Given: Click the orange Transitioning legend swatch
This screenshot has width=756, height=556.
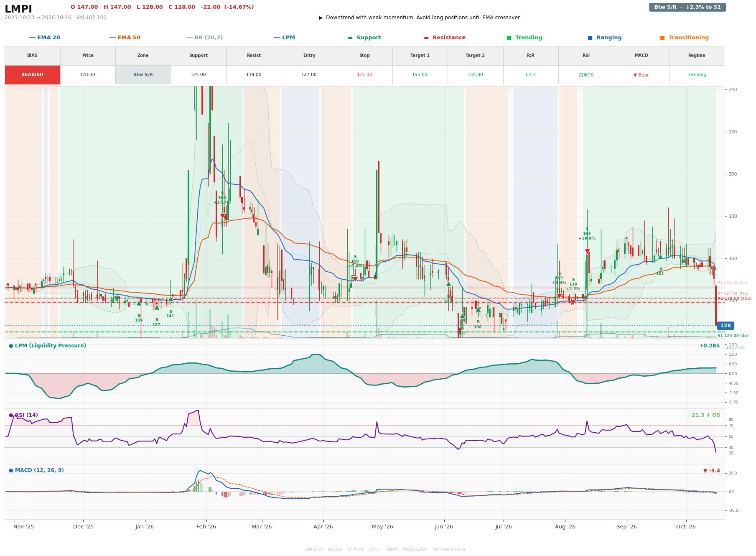Looking at the screenshot, I should point(662,38).
